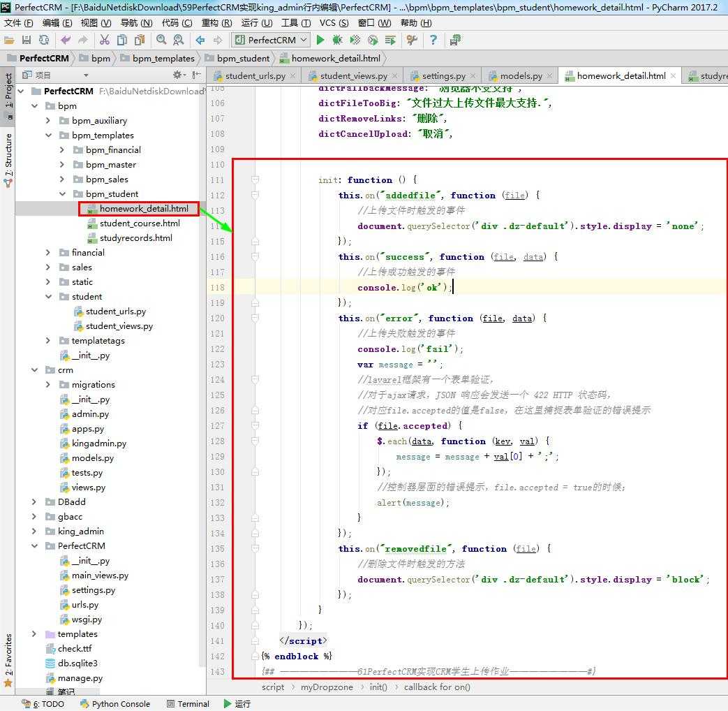Screen dimensions: 728x711
Task: Expand the bpm_master folder
Action: (x=62, y=165)
